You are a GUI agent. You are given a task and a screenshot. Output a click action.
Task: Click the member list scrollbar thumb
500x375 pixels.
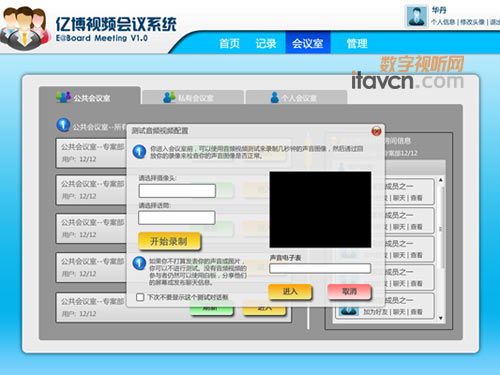point(441,228)
